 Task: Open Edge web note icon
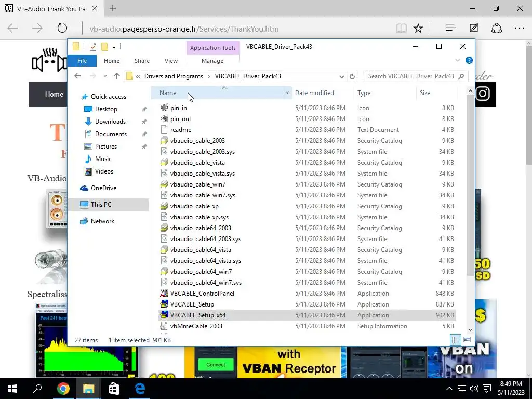click(x=474, y=28)
